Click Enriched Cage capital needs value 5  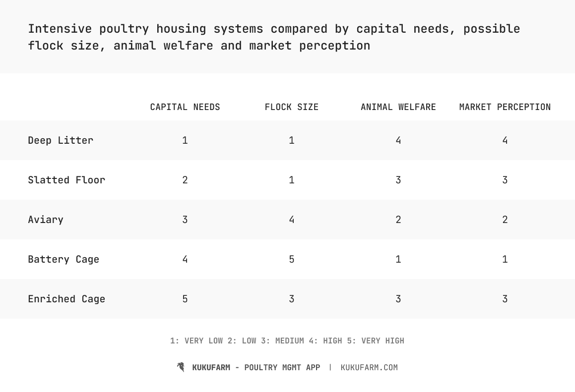coord(185,299)
